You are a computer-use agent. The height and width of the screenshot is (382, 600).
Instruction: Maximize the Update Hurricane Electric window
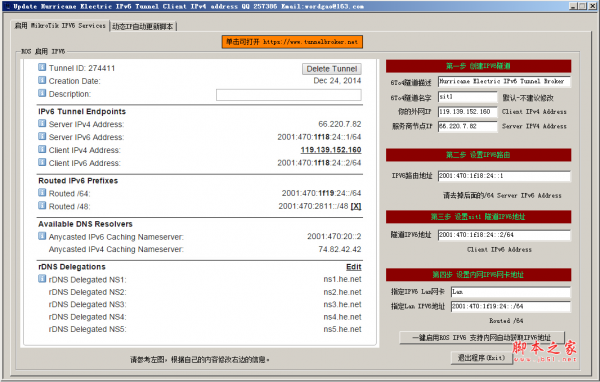[582, 6]
